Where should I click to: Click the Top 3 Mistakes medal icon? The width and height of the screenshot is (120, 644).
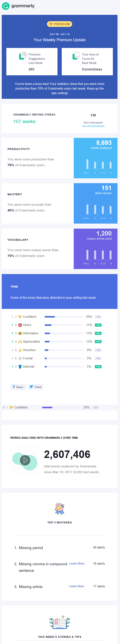coord(60,508)
